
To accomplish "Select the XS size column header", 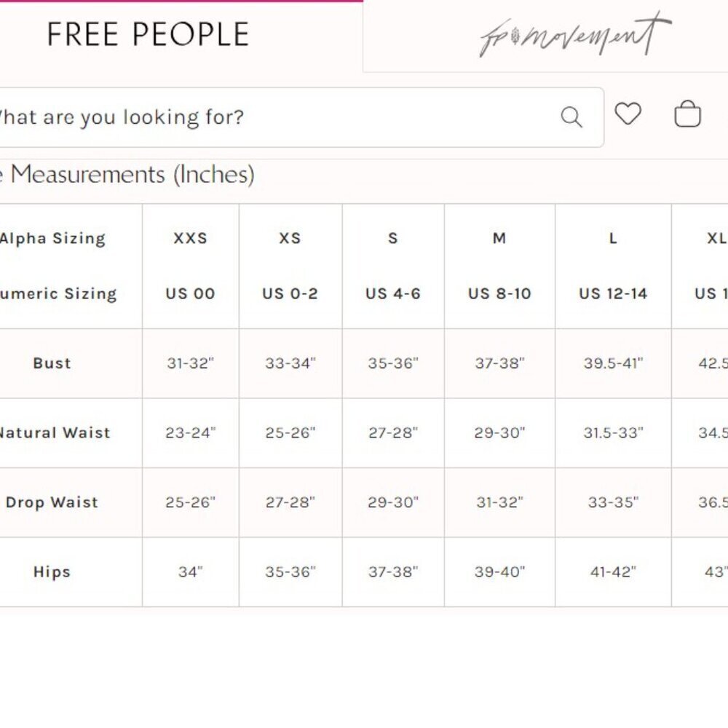I will click(x=290, y=238).
